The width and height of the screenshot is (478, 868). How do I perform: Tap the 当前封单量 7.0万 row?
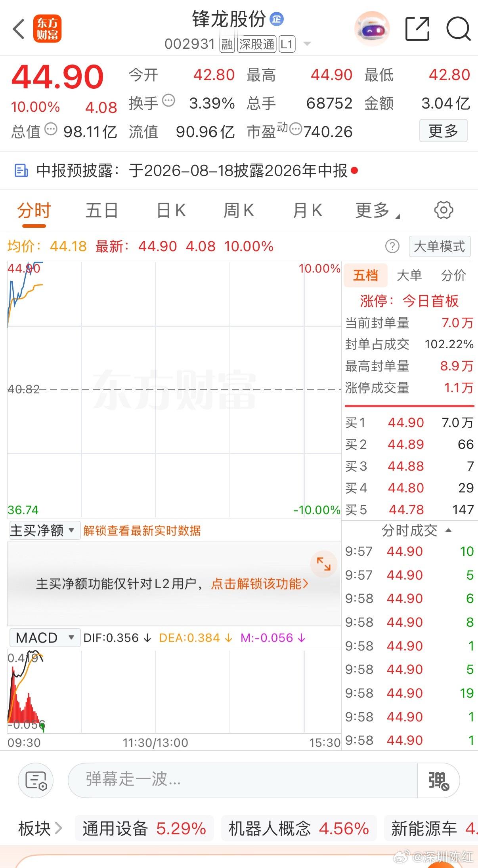click(x=409, y=323)
